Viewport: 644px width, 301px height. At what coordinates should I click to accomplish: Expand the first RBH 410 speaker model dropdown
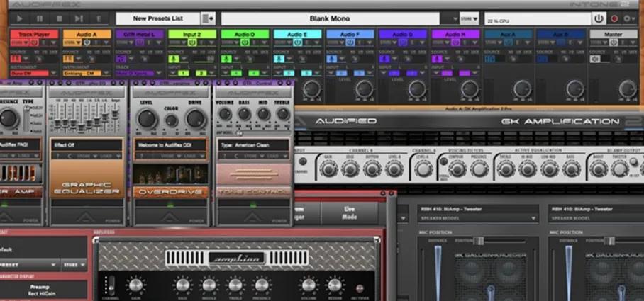(534, 219)
